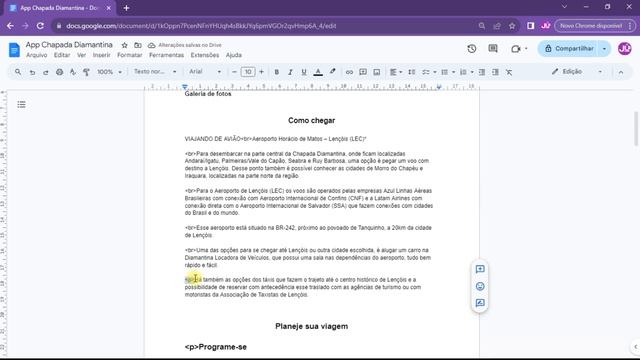Viewport: 640px width, 360px height.
Task: Open version history clock icon
Action: (x=472, y=49)
